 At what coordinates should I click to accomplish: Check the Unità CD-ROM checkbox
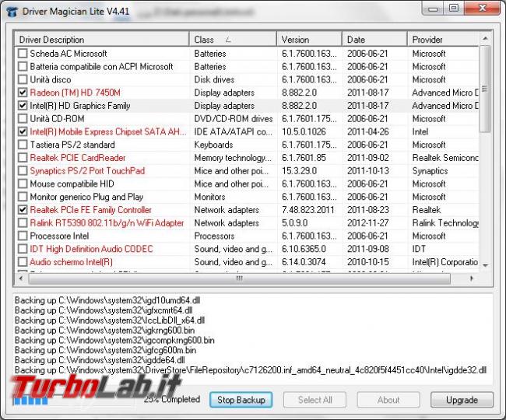(x=23, y=119)
